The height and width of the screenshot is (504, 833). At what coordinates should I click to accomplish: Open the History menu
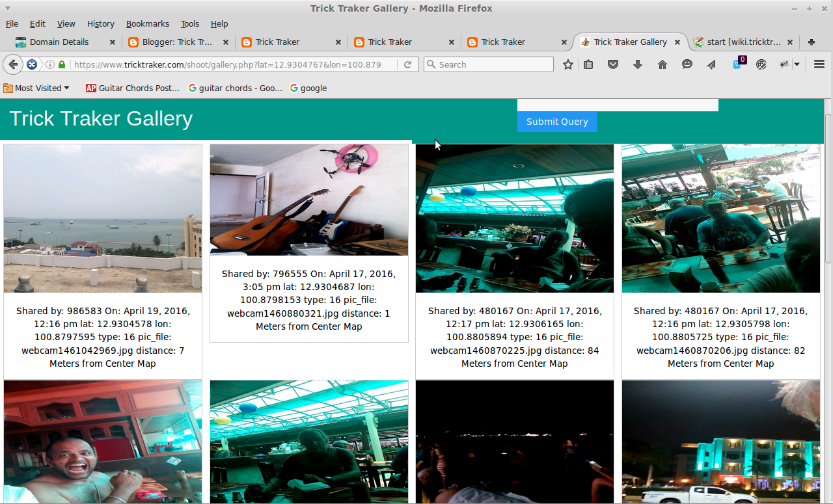(100, 23)
